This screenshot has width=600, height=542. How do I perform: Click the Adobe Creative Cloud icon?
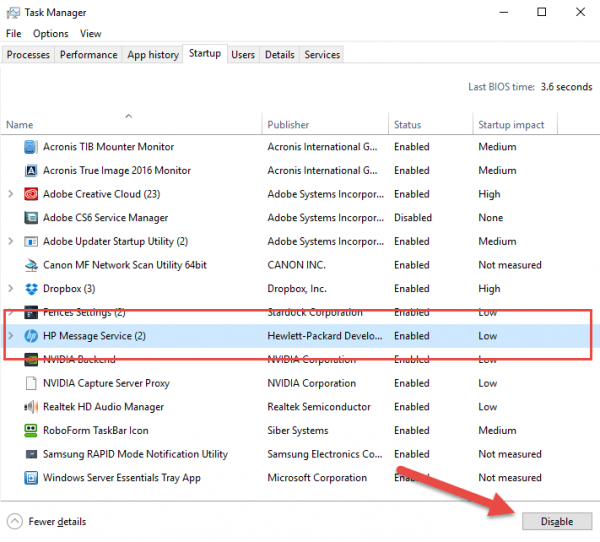(x=31, y=194)
